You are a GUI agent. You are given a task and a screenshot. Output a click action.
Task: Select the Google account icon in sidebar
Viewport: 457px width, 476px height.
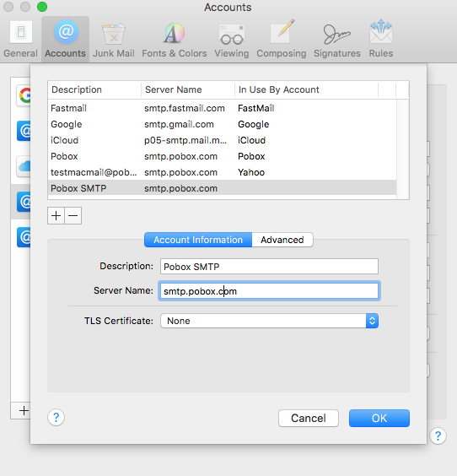point(24,95)
